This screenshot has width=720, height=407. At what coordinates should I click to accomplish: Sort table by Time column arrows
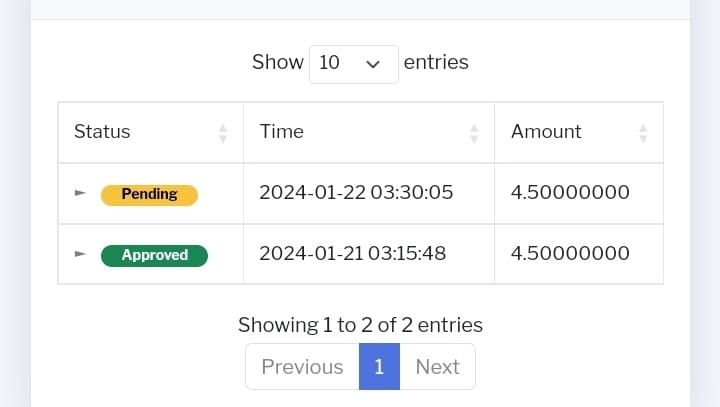click(x=474, y=134)
